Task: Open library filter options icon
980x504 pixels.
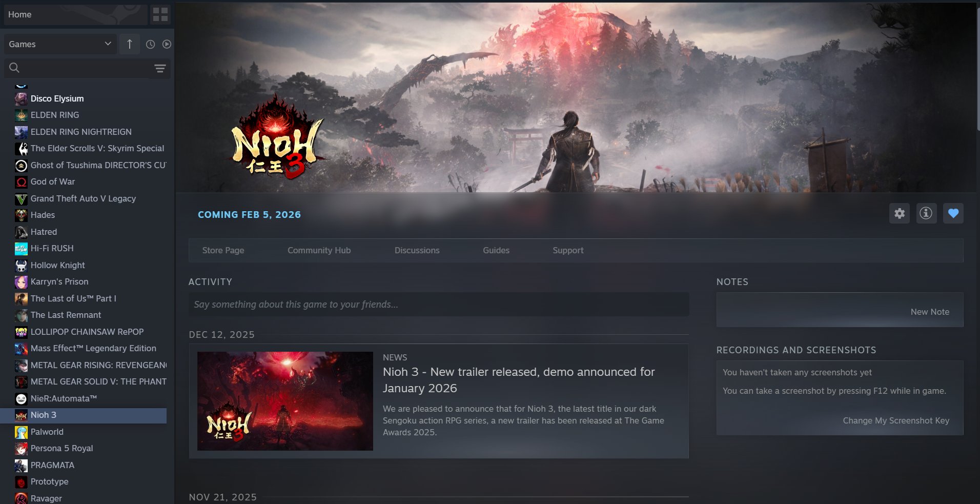Action: [160, 68]
